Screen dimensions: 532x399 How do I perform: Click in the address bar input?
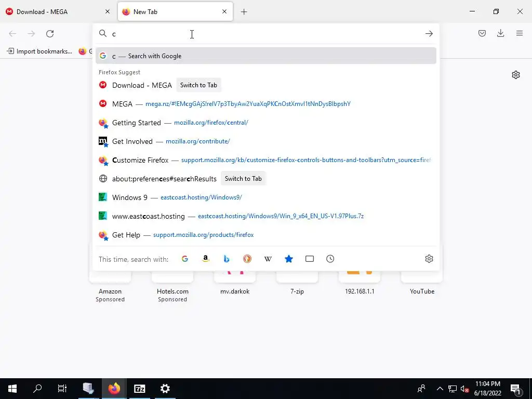coord(267,34)
